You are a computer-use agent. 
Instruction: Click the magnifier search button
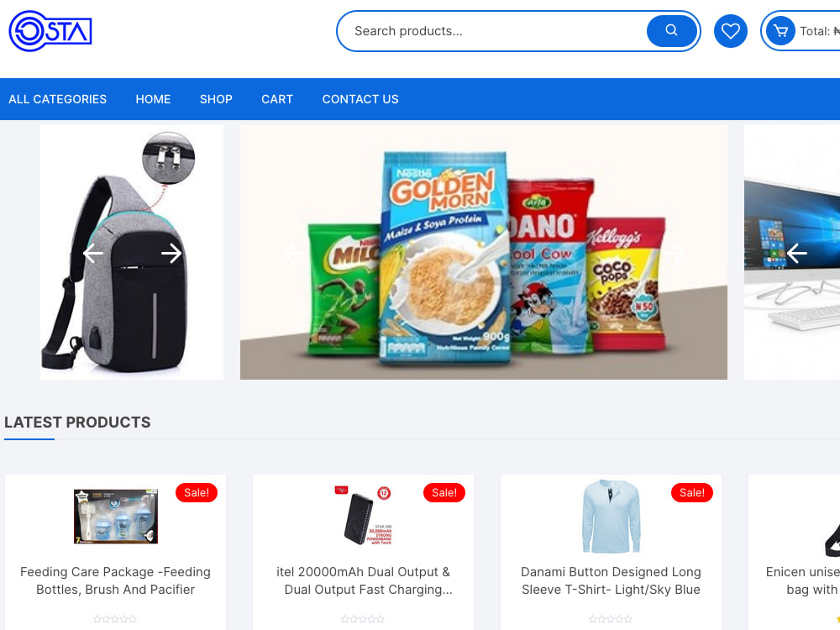pos(671,31)
